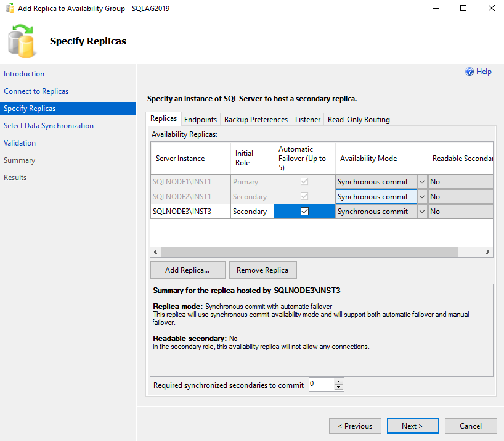Screen dimensions: 504x441
Task: Open the Read-Only Routing tab
Action: (359, 120)
